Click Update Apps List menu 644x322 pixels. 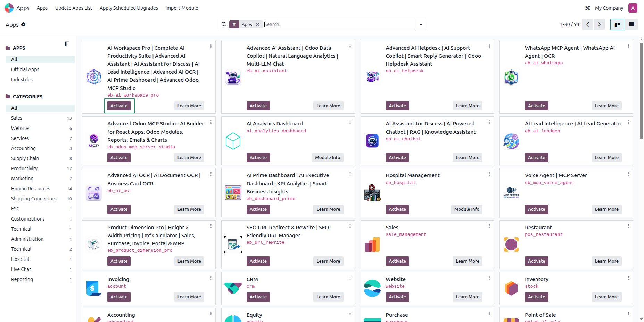click(x=74, y=8)
